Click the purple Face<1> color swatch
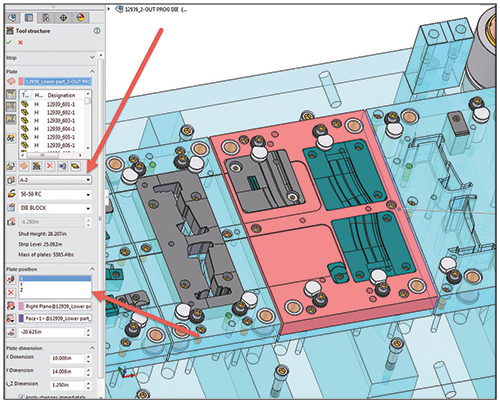Screen dimensions: 500x406 [21, 319]
